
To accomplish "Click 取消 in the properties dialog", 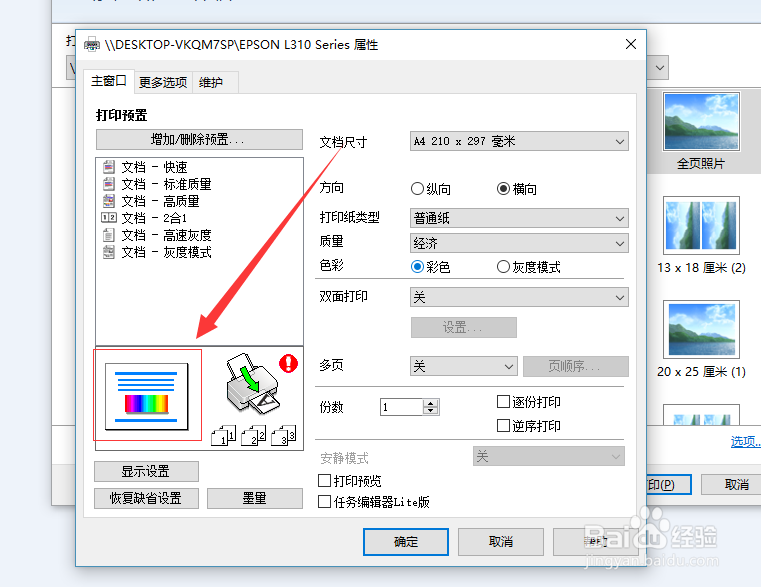I will pos(500,542).
